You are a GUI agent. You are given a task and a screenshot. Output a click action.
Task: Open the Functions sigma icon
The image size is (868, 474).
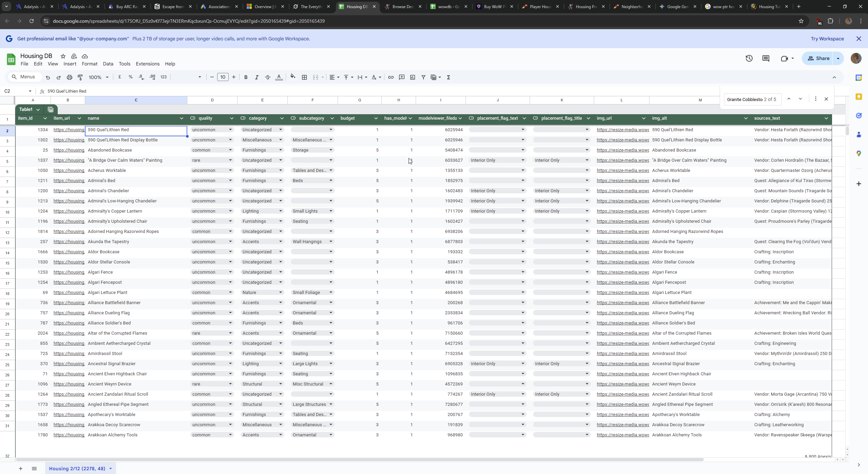click(x=449, y=77)
